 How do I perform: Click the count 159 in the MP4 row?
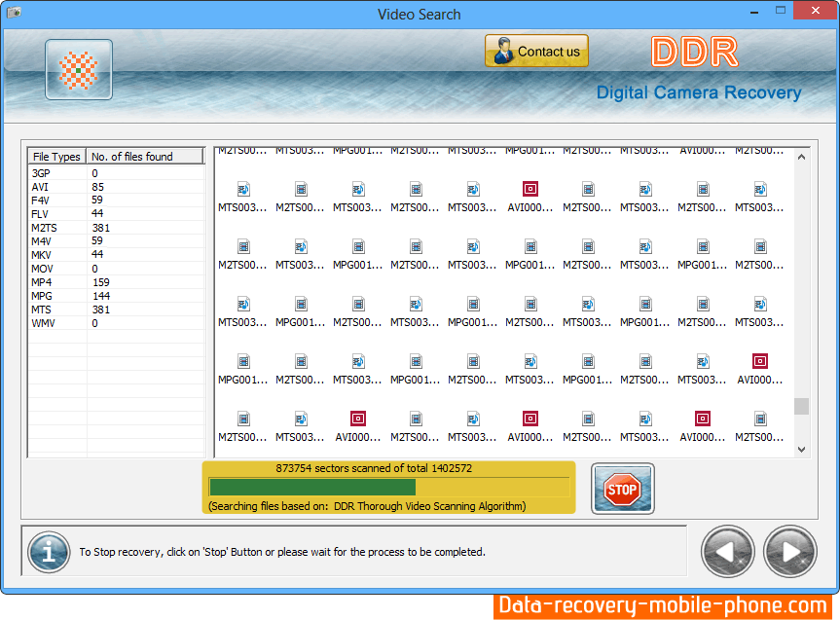pos(100,282)
